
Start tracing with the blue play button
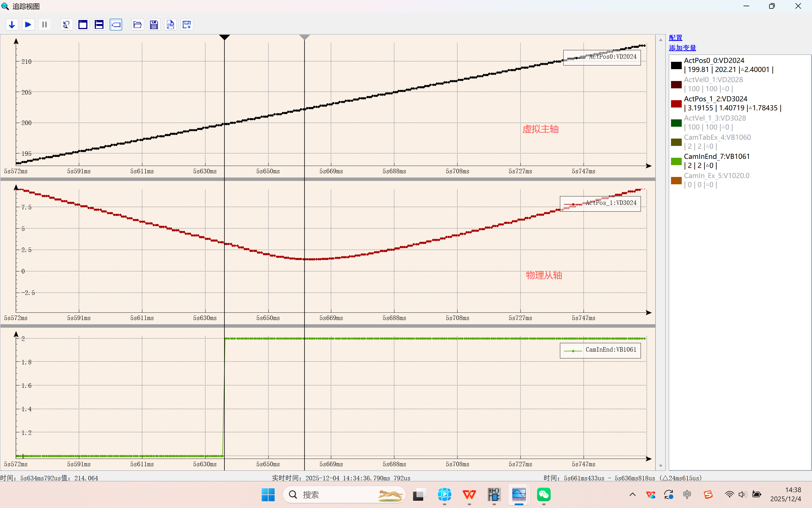[x=28, y=25]
